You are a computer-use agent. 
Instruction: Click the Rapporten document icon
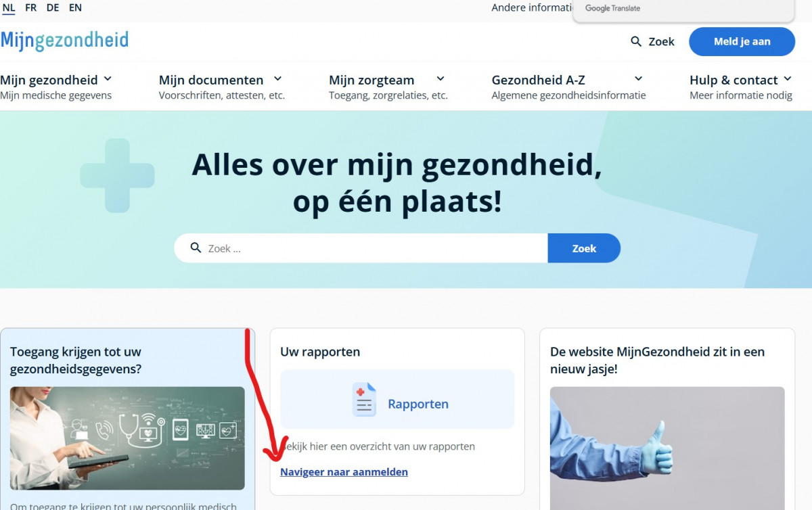(x=365, y=400)
